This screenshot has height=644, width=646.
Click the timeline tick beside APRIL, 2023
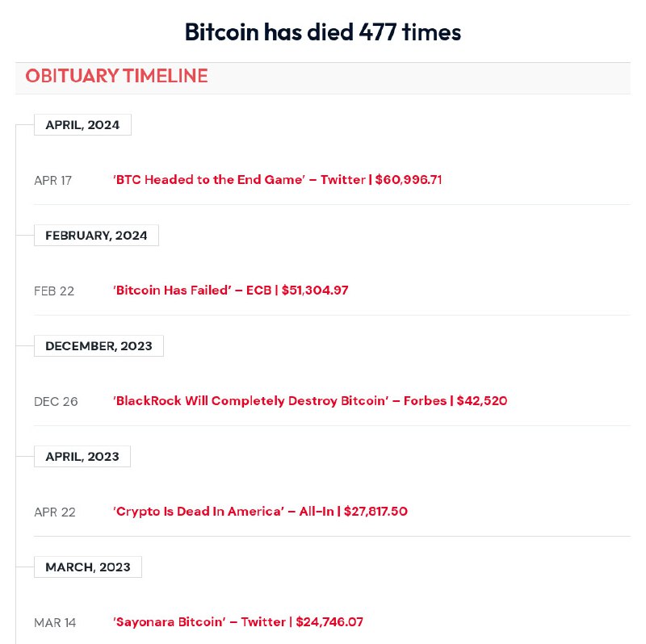point(25,457)
